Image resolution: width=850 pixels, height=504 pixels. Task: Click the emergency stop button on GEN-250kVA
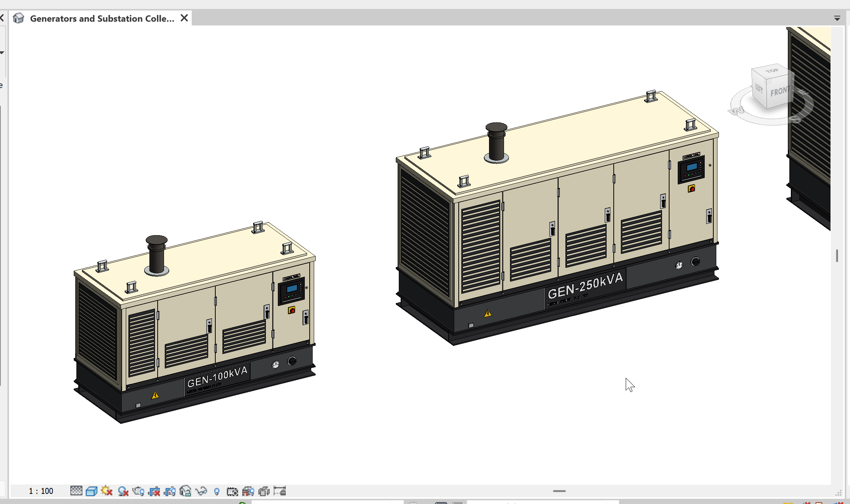(x=692, y=188)
